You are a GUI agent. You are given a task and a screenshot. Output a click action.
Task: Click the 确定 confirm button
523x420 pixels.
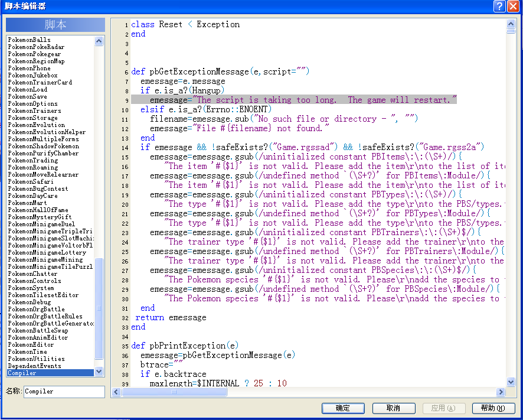(x=343, y=408)
